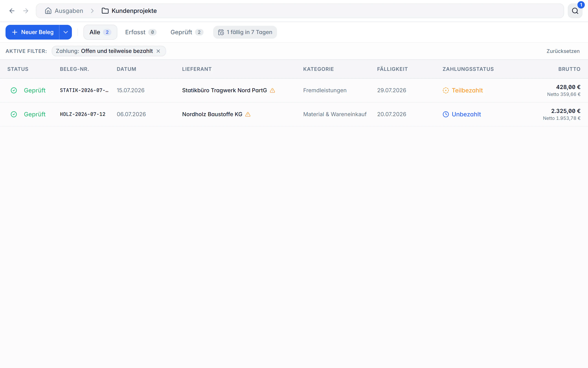Click supplier Statikbüro Tragwerk Nord PartG

point(224,90)
